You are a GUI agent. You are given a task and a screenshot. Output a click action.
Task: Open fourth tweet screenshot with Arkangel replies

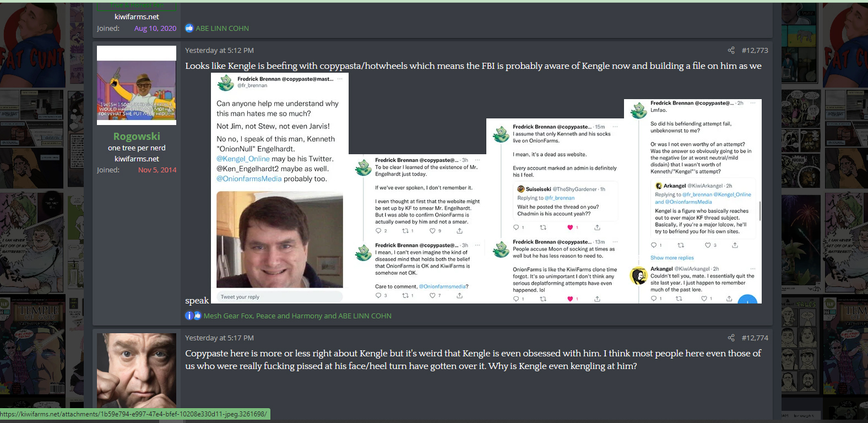(693, 201)
